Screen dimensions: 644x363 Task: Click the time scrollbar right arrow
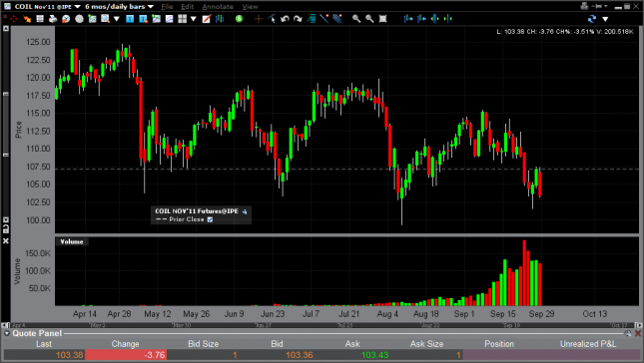[x=638, y=325]
